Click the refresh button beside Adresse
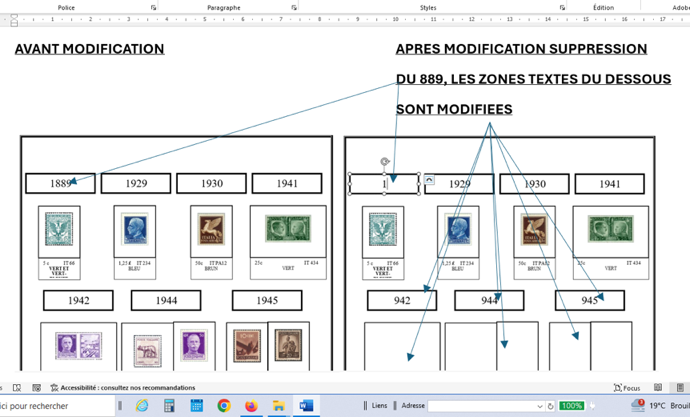This screenshot has height=417, width=690. coord(550,406)
